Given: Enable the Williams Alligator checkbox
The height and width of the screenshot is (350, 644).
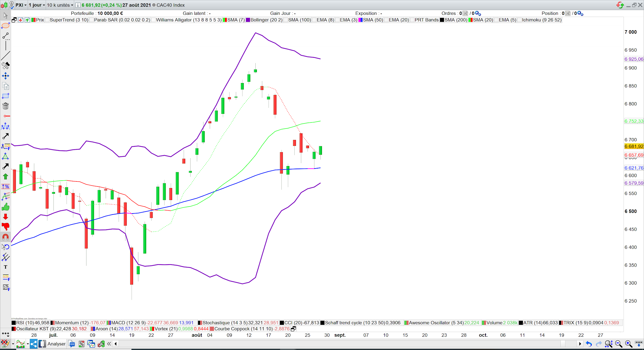Looking at the screenshot, I should click(x=153, y=20).
